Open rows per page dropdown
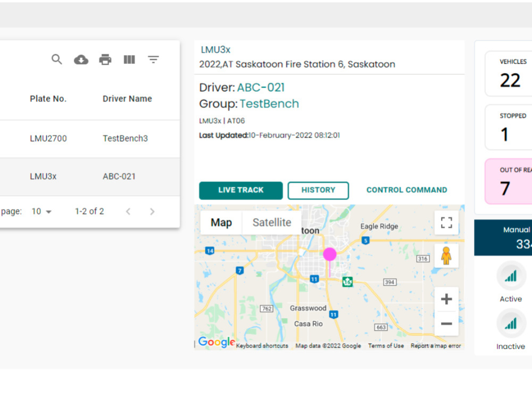 coord(41,211)
